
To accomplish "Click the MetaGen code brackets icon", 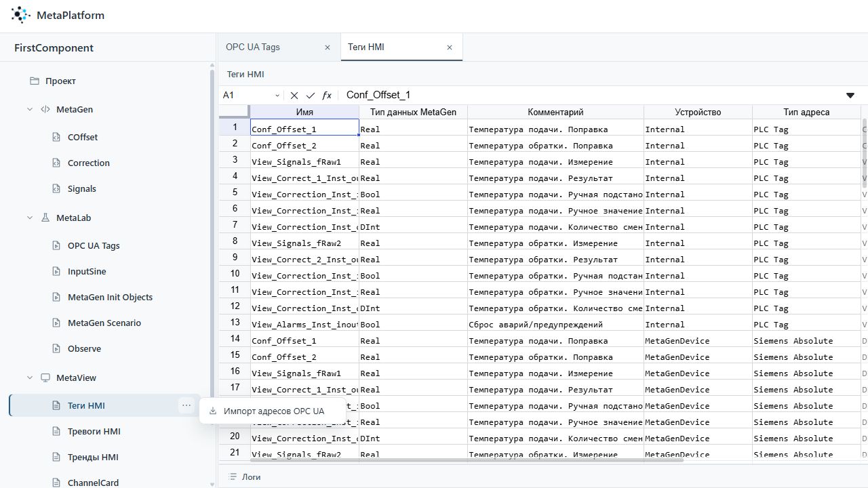I will coord(45,109).
